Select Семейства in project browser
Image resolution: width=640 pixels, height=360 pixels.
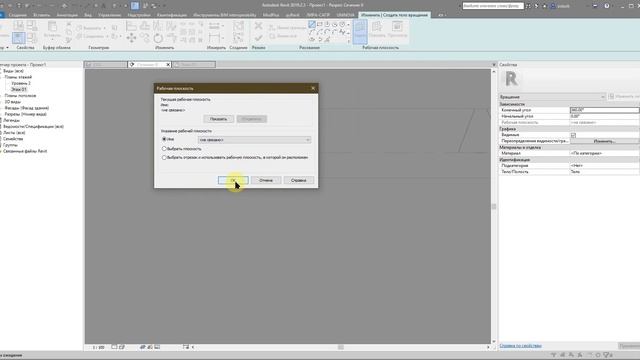coord(13,139)
